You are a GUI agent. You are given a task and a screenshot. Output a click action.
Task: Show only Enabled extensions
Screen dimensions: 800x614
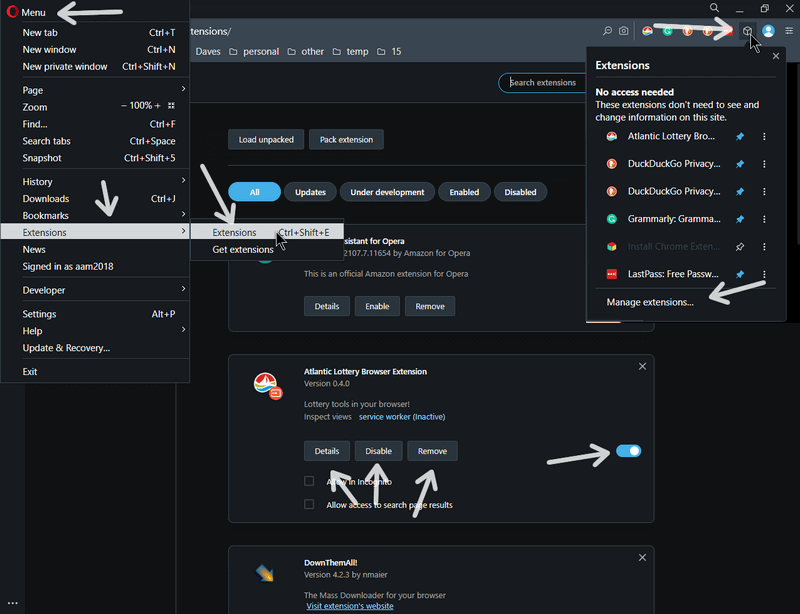click(x=464, y=192)
